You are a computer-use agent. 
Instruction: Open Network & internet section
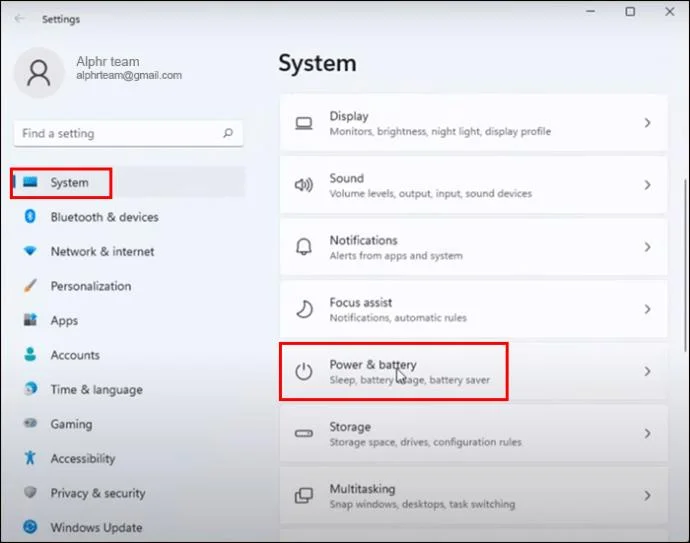point(128,251)
